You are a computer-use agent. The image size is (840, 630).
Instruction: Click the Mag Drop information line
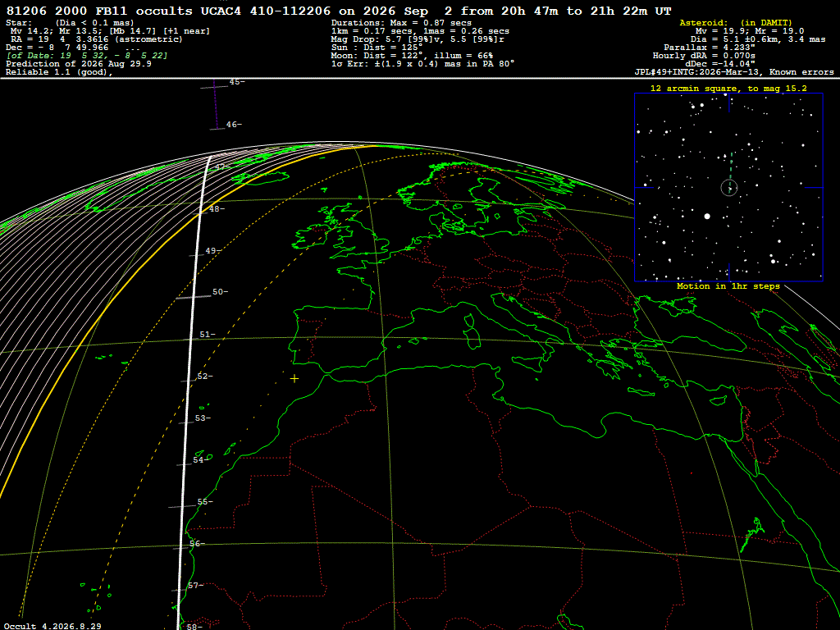pos(418,39)
